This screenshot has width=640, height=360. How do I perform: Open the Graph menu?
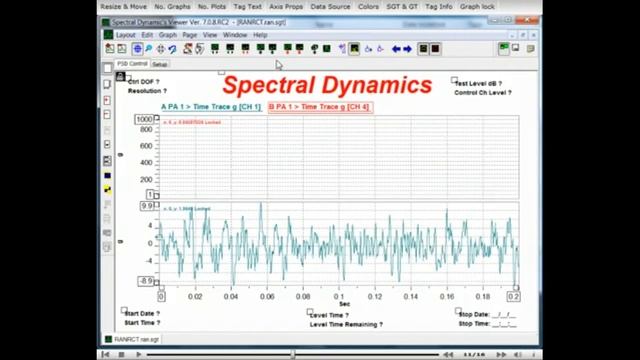pos(168,35)
